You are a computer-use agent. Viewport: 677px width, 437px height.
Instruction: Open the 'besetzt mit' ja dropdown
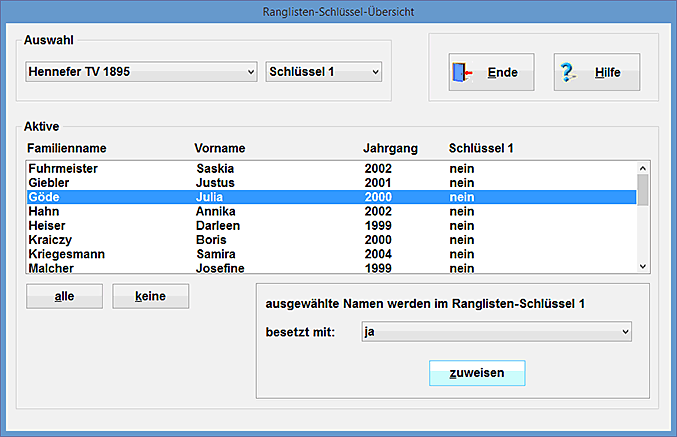click(x=495, y=331)
